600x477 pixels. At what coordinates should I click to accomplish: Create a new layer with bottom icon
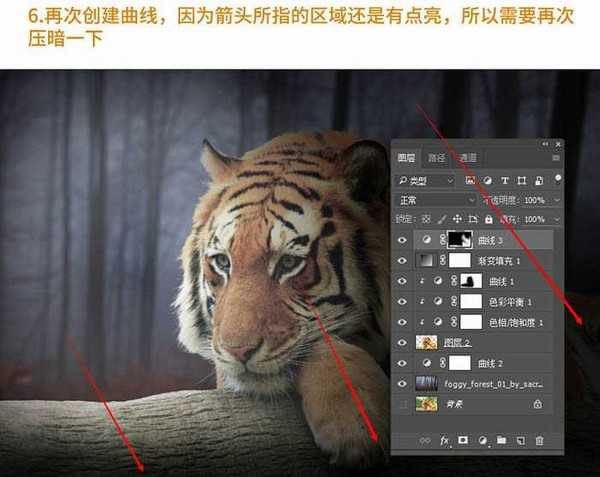pyautogui.click(x=520, y=440)
